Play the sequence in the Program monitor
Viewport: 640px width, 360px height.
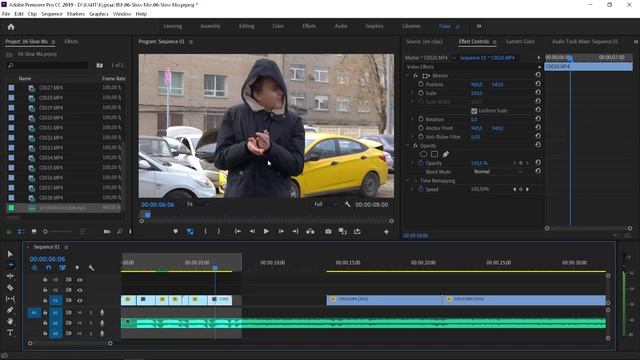click(266, 231)
